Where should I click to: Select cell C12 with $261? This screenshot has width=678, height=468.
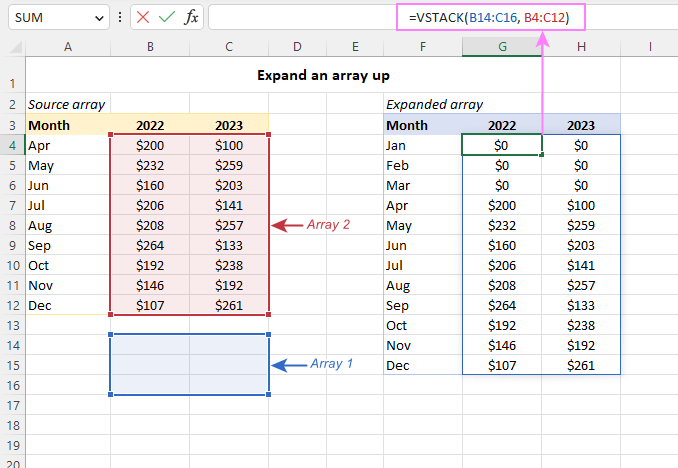click(229, 305)
